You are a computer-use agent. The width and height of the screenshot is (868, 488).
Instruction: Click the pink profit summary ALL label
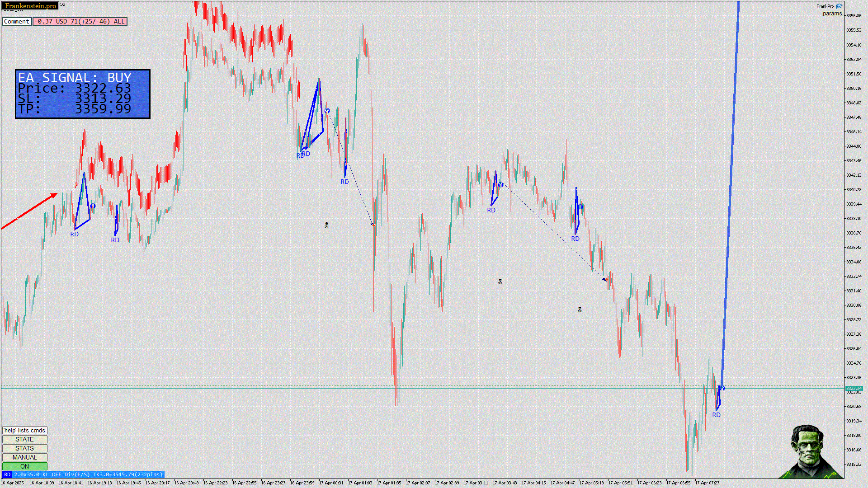pyautogui.click(x=80, y=21)
